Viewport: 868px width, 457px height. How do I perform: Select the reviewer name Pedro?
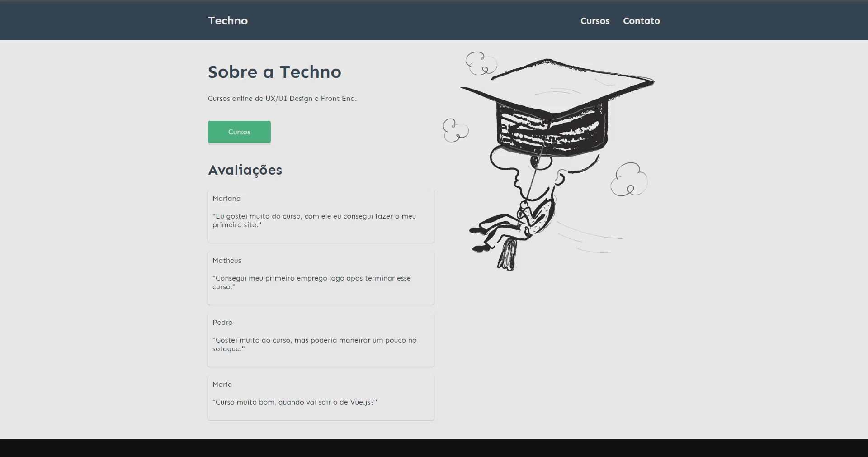click(x=222, y=323)
